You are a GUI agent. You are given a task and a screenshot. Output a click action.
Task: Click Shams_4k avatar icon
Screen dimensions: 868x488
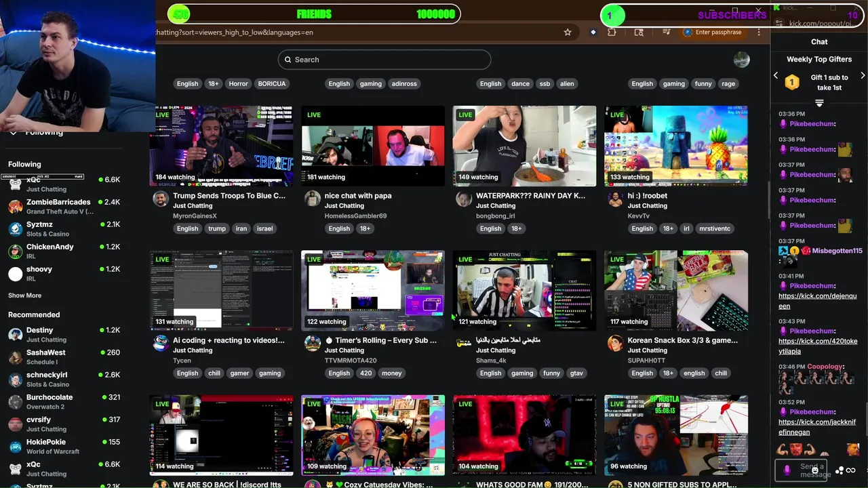464,343
